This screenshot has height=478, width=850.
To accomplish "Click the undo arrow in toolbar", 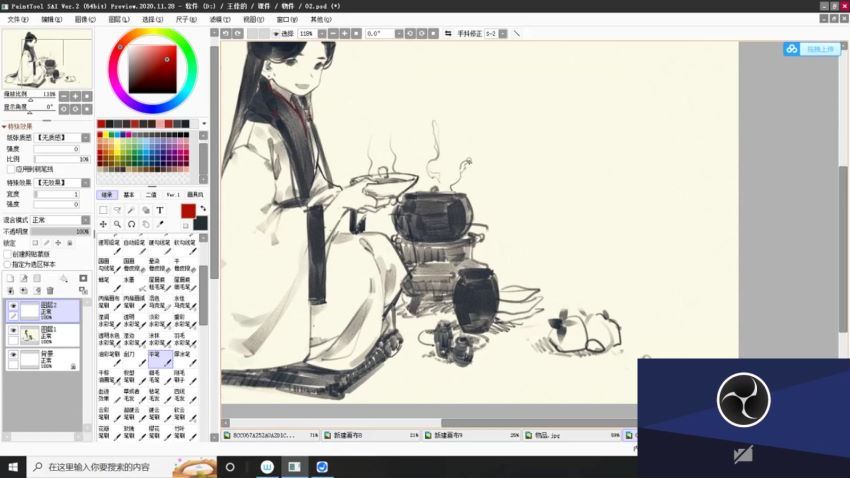I will tap(226, 34).
